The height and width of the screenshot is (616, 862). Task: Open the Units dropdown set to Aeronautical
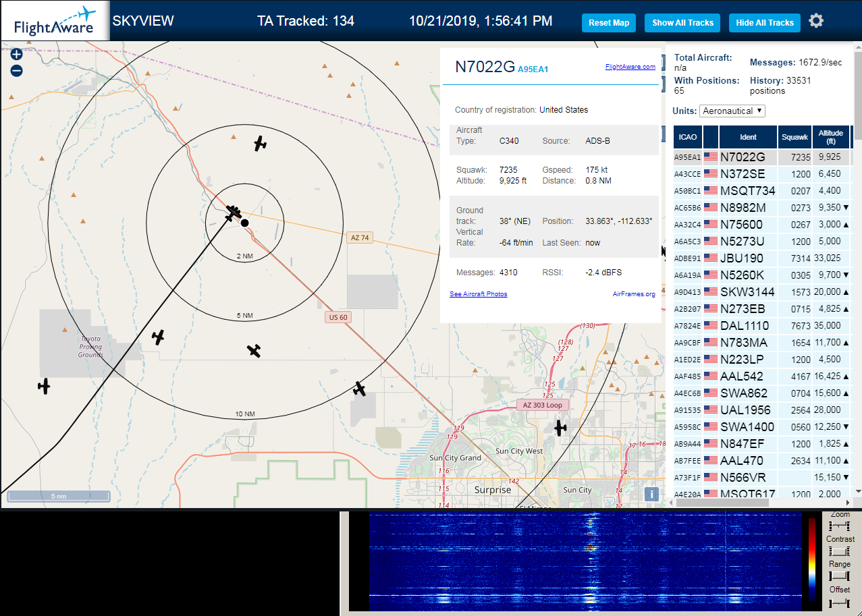[x=732, y=111]
